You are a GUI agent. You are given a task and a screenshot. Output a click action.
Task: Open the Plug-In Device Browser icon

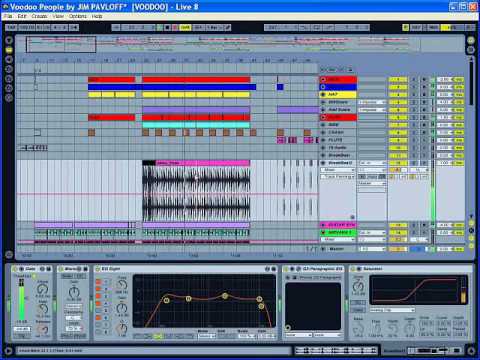9,60
